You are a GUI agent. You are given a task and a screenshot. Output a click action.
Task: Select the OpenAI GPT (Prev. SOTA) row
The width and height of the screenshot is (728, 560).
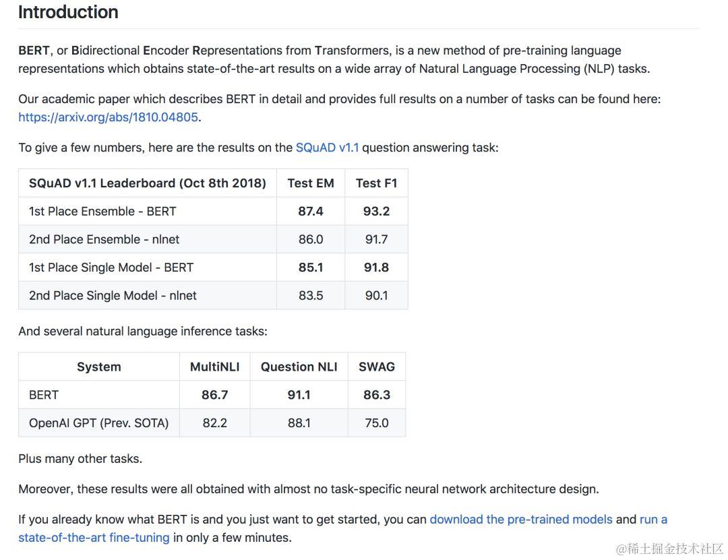[212, 423]
